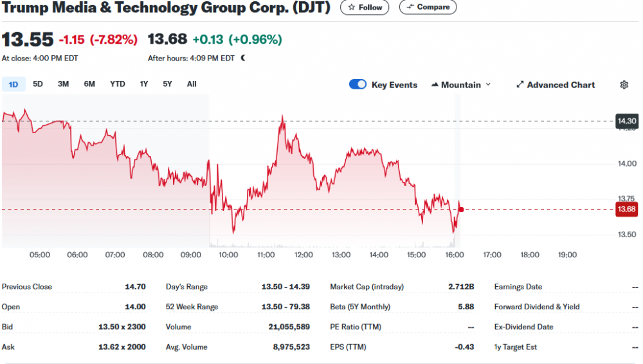Choose the 1Y chart range
Image resolution: width=643 pixels, height=364 pixels.
point(144,84)
